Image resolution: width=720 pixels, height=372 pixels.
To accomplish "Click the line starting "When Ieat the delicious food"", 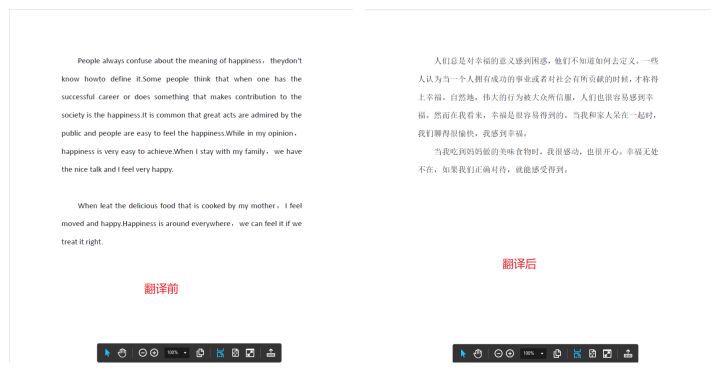I will pos(190,206).
